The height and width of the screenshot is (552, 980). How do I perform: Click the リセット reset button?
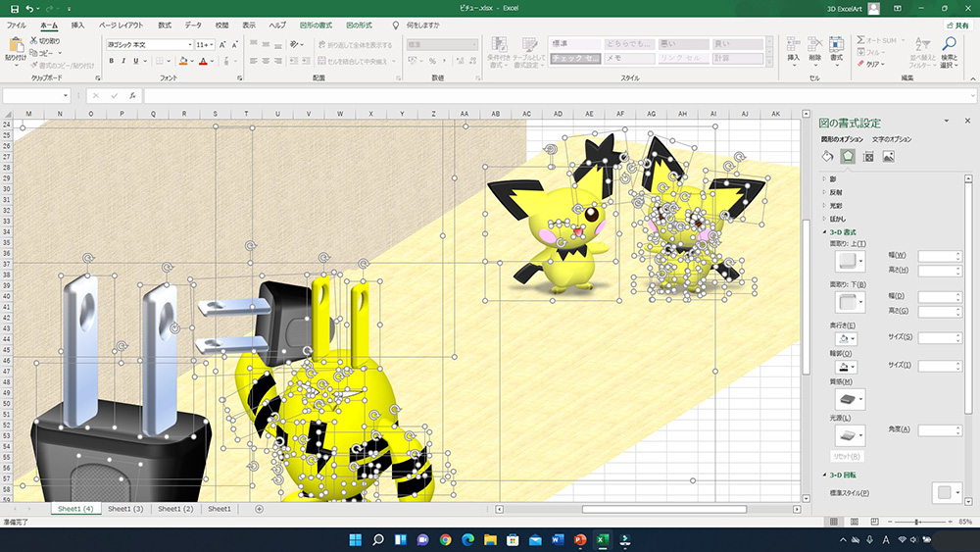[847, 456]
